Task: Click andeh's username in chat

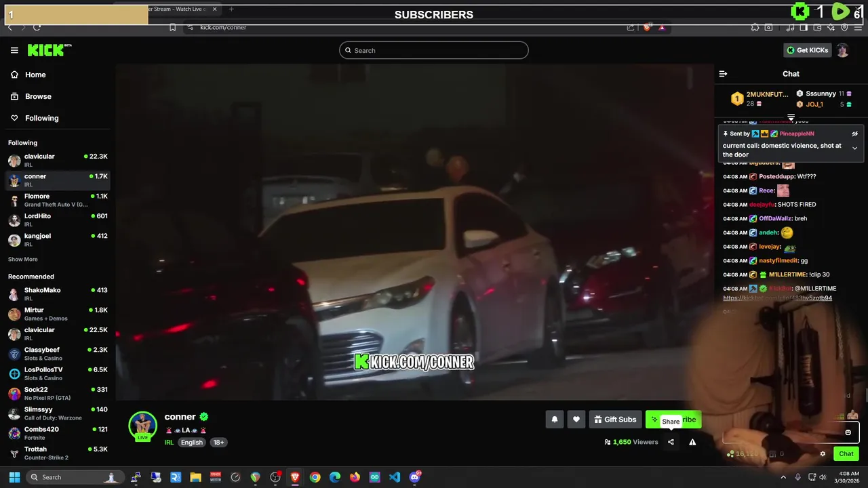Action: [x=768, y=232]
